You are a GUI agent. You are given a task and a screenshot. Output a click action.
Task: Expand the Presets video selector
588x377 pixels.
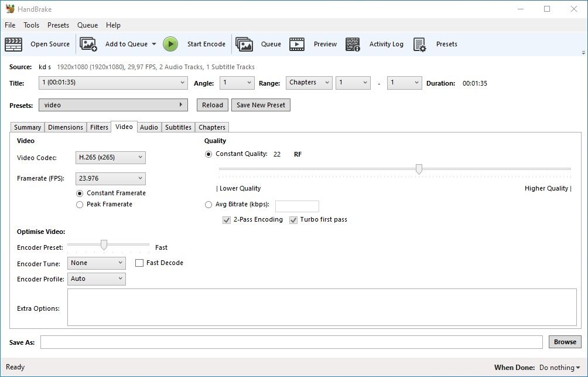113,105
